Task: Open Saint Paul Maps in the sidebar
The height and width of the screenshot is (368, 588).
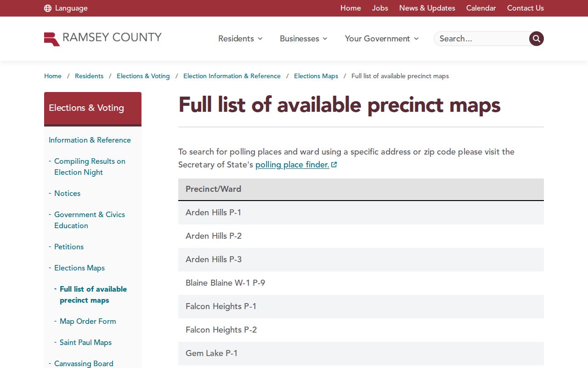Action: (x=85, y=343)
